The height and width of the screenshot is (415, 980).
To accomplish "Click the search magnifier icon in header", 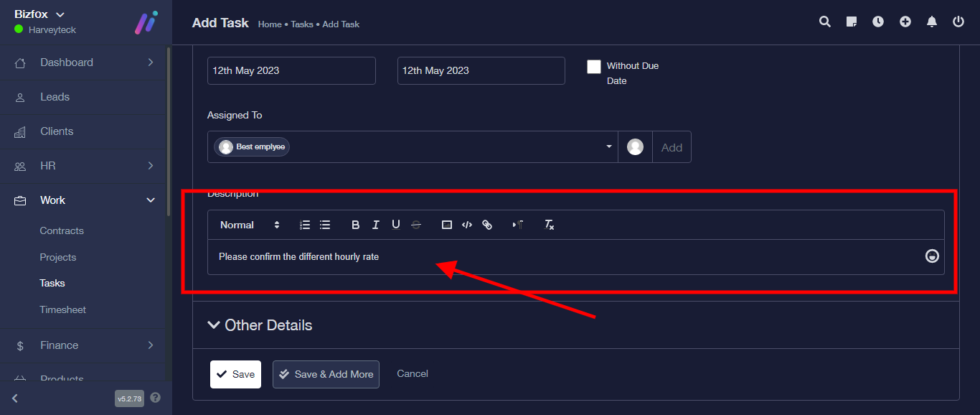I will pyautogui.click(x=825, y=22).
